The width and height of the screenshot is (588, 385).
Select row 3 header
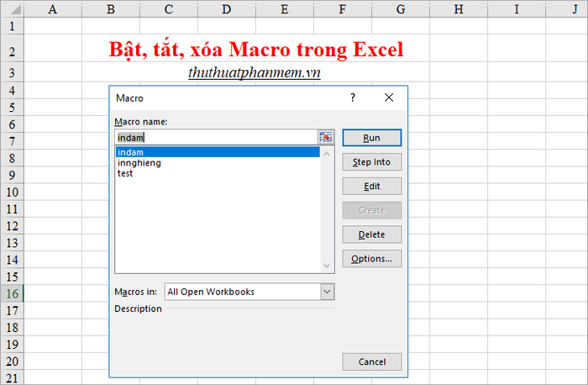pyautogui.click(x=12, y=72)
